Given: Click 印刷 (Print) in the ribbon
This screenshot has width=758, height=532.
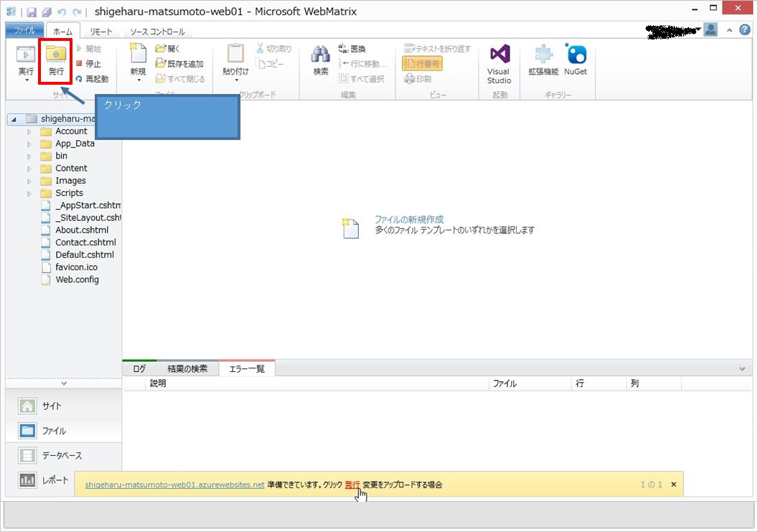Looking at the screenshot, I should pyautogui.click(x=418, y=79).
